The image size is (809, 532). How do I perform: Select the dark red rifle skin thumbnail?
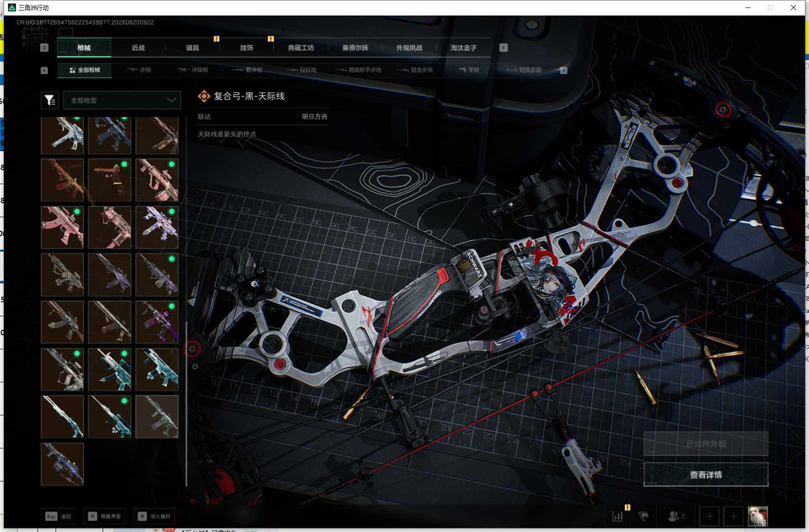[62, 180]
